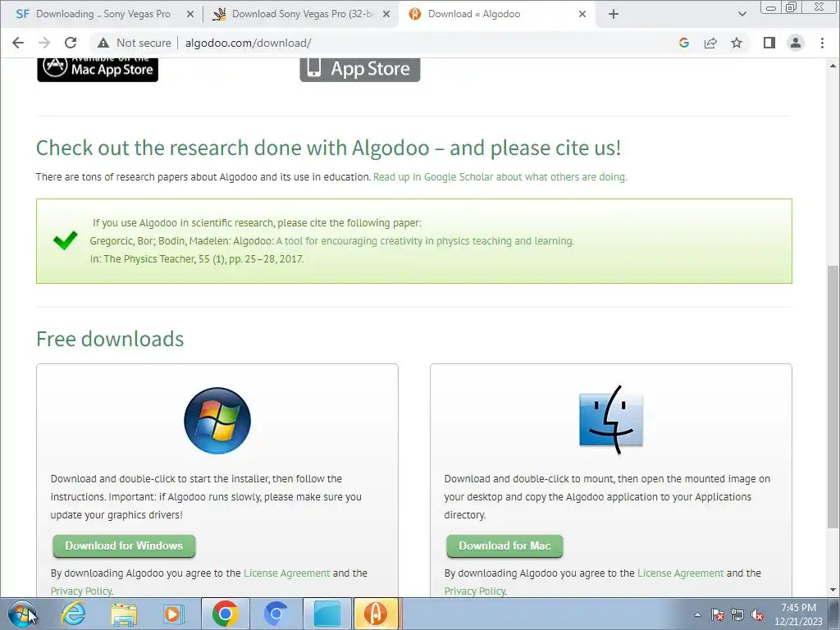Open the Google Scholar research link
Viewport: 840px width, 630px height.
tap(500, 177)
